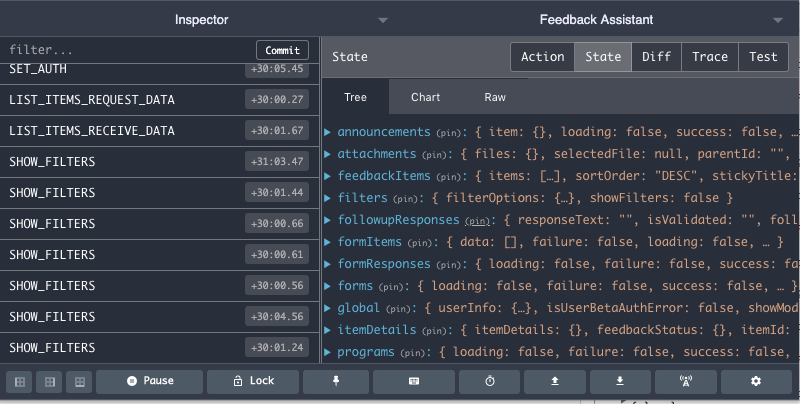The height and width of the screenshot is (404, 800).
Task: Select SHOW_FILTERS action at +30:01.24
Action: pos(159,348)
